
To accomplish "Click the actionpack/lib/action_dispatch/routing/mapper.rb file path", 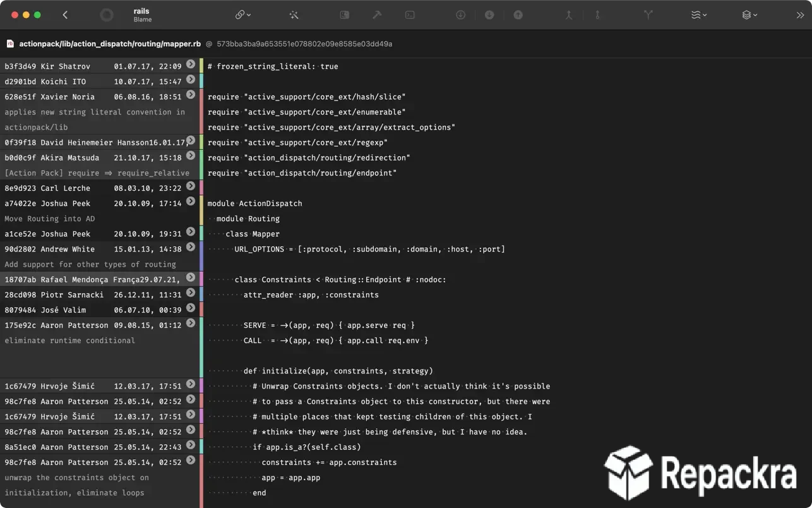I will 110,44.
